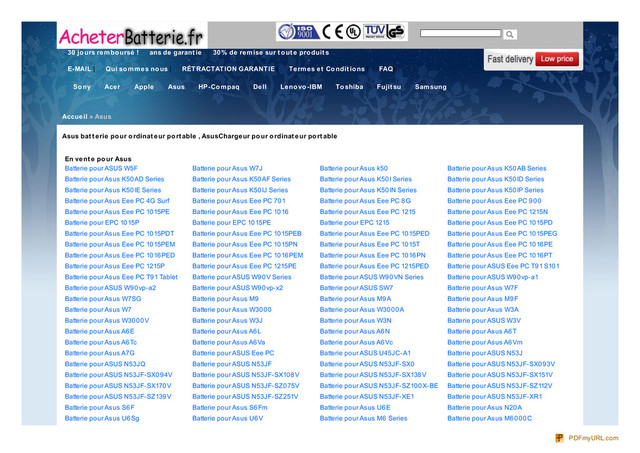640x453 pixels.
Task: Select the Fujitsu brand tab
Action: click(389, 87)
